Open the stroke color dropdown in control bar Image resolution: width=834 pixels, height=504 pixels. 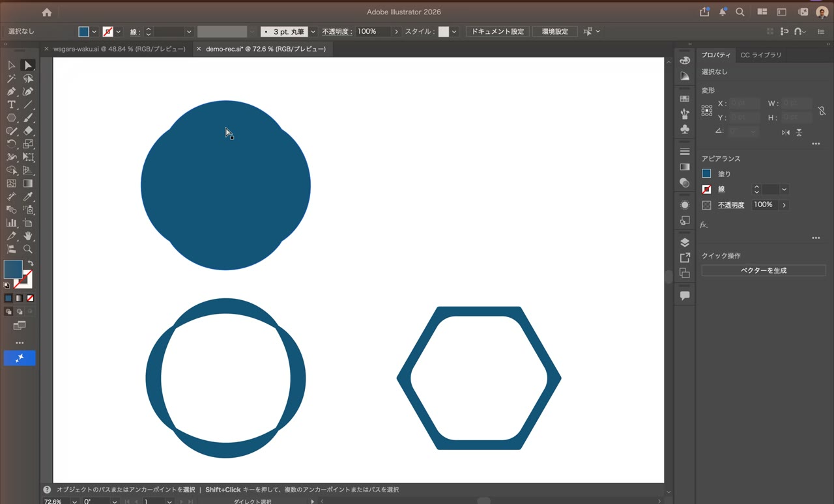click(x=119, y=31)
